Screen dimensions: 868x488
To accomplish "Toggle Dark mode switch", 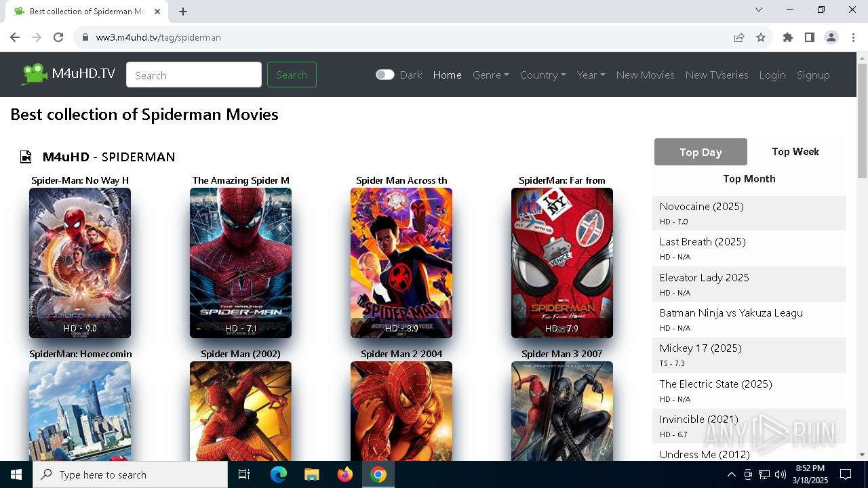I will tap(384, 75).
